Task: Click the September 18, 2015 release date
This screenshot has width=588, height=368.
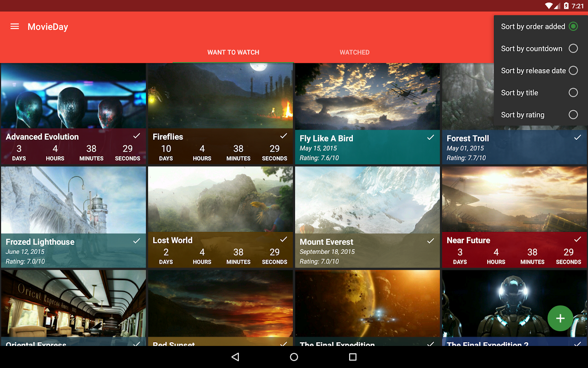Action: tap(327, 252)
